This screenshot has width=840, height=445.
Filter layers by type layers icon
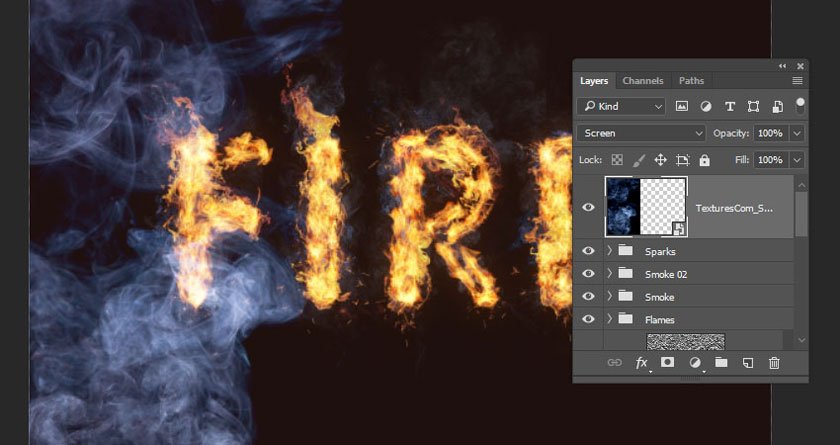pyautogui.click(x=730, y=107)
